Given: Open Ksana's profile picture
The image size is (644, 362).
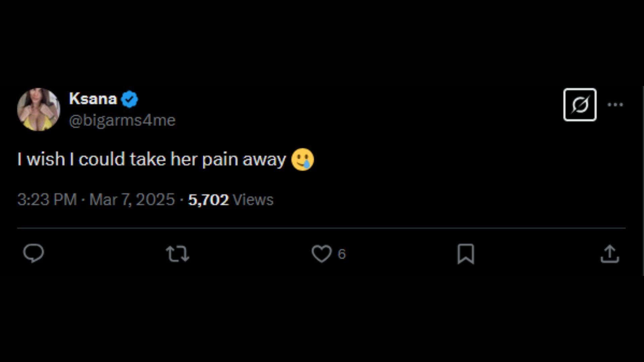Looking at the screenshot, I should tap(39, 110).
